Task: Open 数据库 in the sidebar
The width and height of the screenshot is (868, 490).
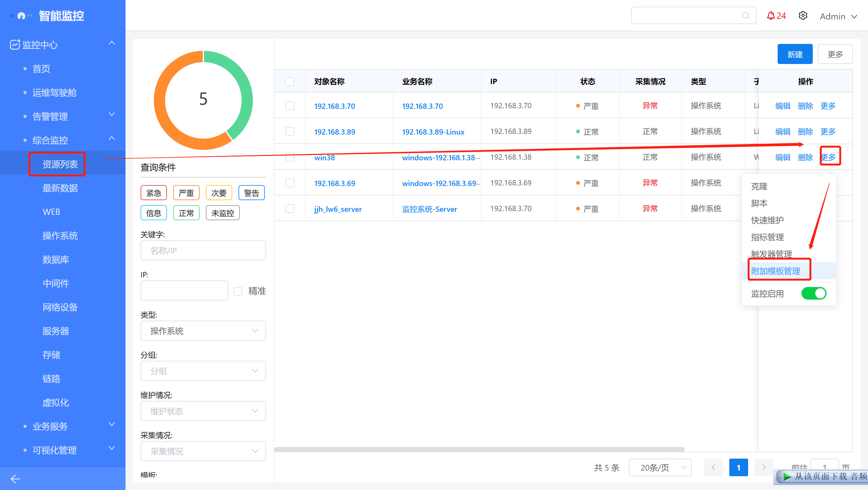Action: [x=56, y=259]
